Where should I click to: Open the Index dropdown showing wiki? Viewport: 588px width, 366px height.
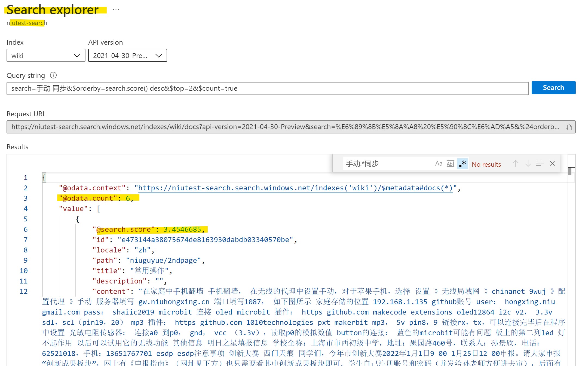pyautogui.click(x=46, y=56)
